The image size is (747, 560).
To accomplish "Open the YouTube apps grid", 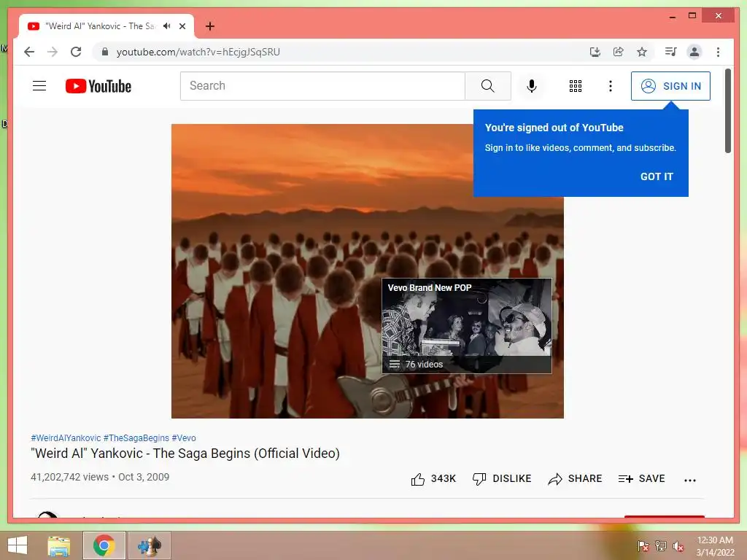I will click(x=576, y=86).
